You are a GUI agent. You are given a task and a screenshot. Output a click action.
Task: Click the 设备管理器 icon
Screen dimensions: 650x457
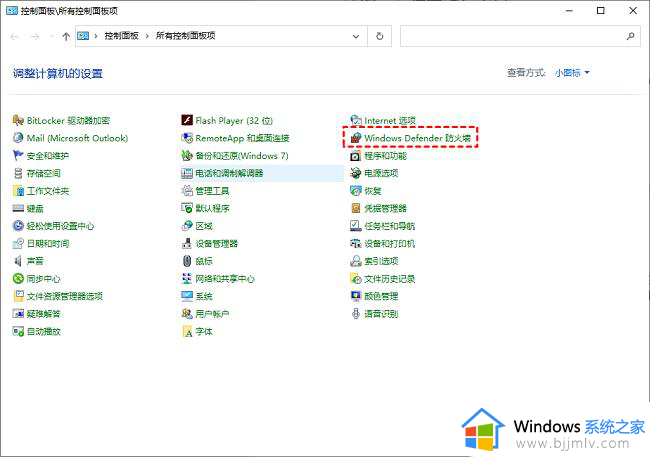pos(187,243)
